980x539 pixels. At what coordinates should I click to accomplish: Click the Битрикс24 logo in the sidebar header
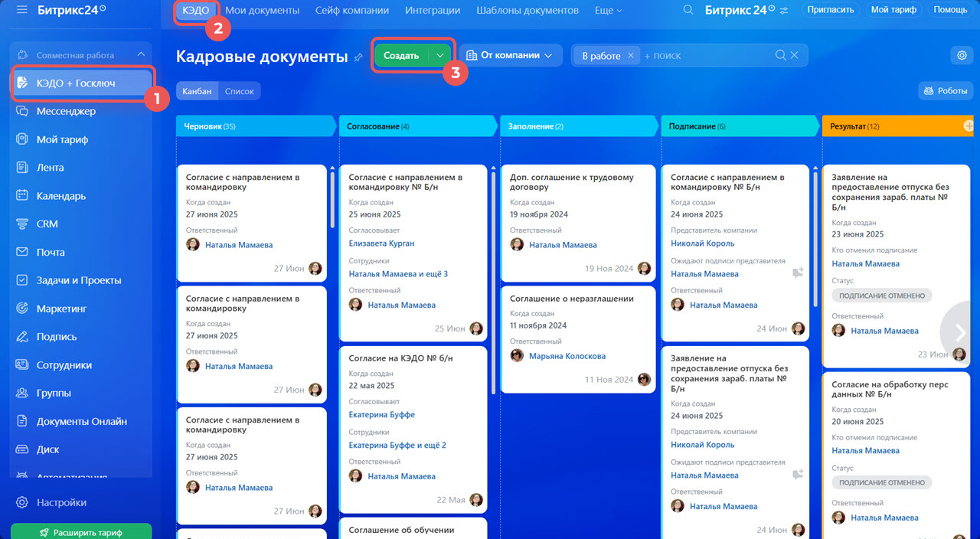(71, 10)
